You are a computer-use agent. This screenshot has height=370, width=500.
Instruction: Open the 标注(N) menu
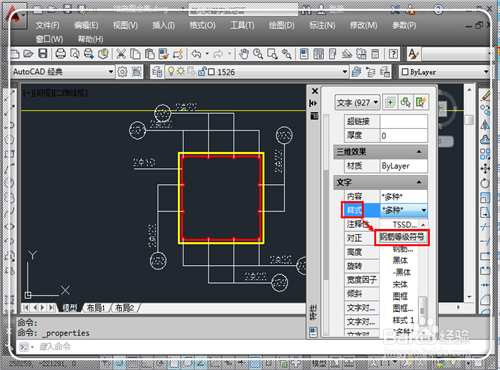(x=322, y=25)
